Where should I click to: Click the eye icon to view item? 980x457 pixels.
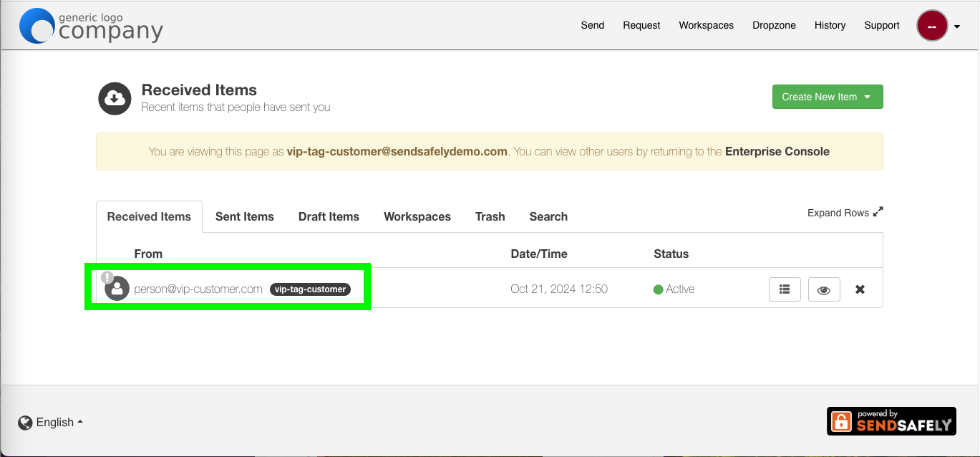click(824, 289)
